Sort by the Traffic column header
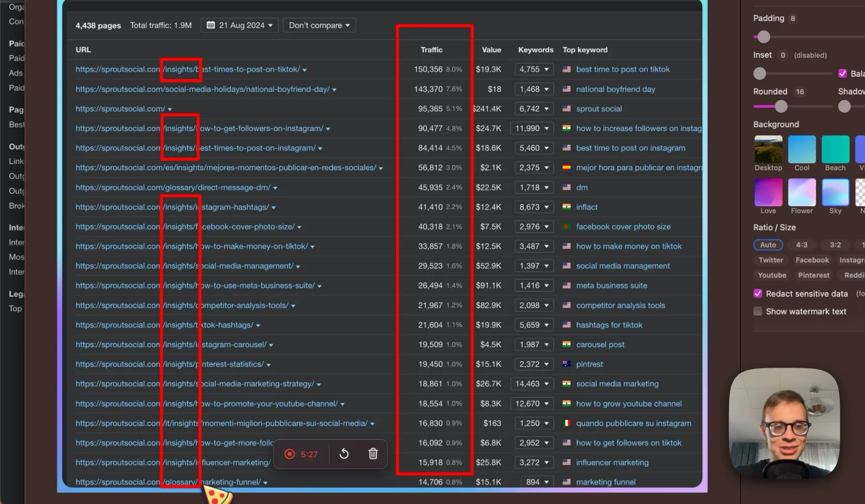The image size is (865, 504). point(432,49)
